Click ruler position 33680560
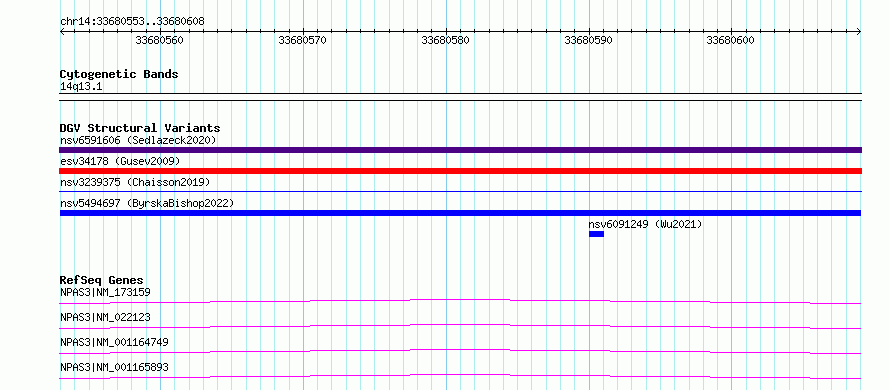This screenshot has width=890, height=390. tap(159, 40)
